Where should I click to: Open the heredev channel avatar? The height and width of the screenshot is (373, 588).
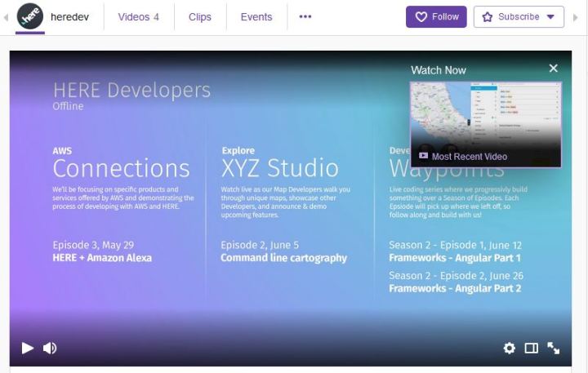pyautogui.click(x=30, y=16)
